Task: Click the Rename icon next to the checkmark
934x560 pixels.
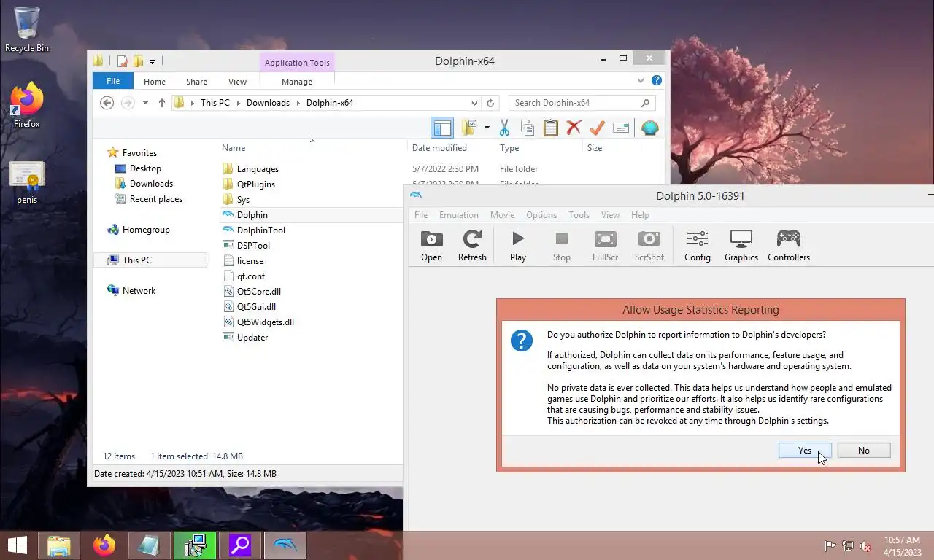Action: 621,128
